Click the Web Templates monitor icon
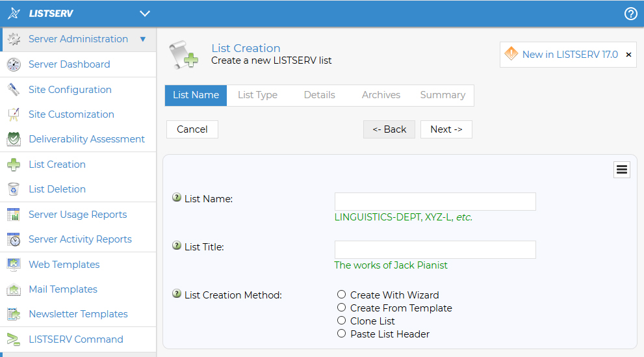Screen dimensions: 644x357 pyautogui.click(x=14, y=265)
